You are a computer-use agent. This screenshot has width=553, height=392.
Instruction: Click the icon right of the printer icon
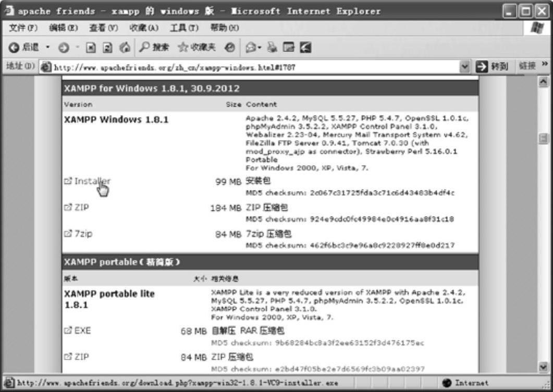[x=289, y=47]
